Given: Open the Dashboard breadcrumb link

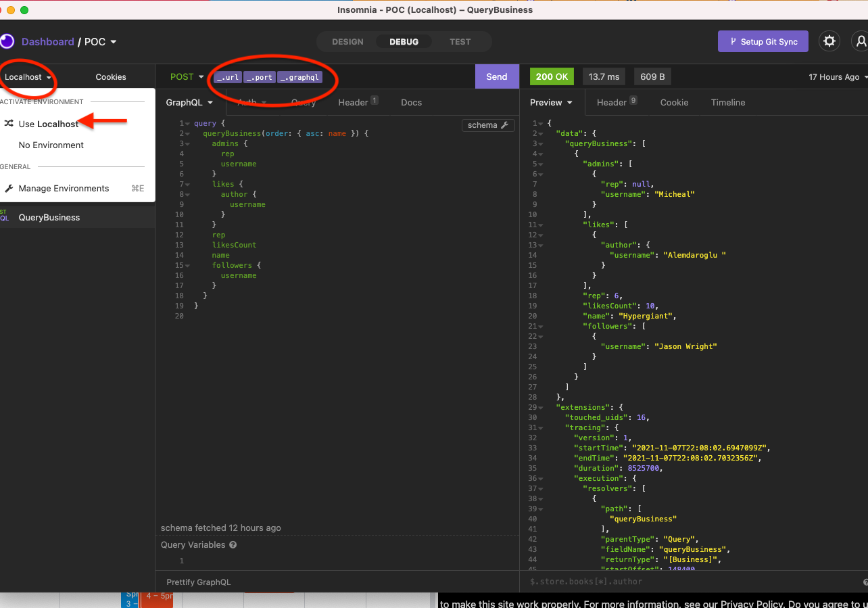Looking at the screenshot, I should [x=47, y=41].
